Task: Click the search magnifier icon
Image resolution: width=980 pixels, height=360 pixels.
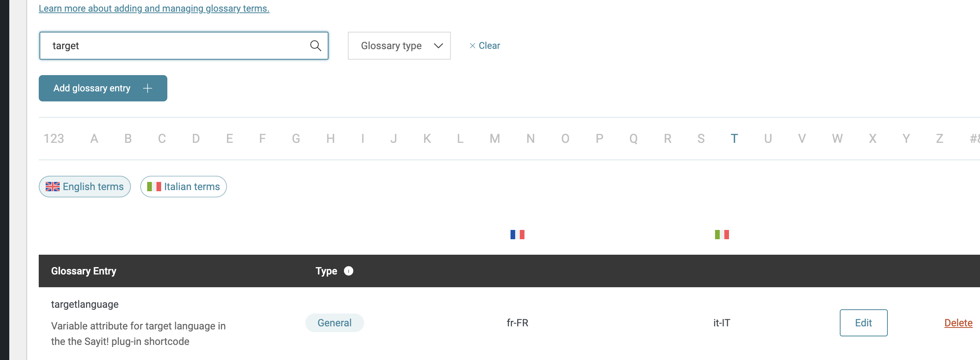Action: [x=316, y=46]
